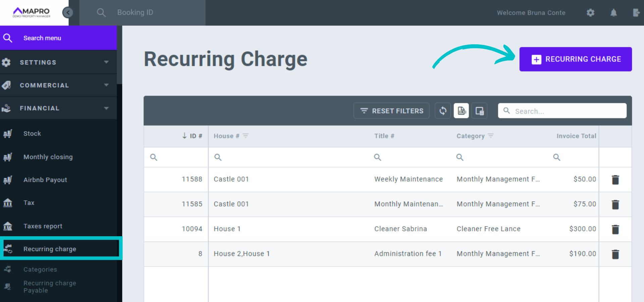
Task: Click the table Search field
Action: tap(567, 111)
